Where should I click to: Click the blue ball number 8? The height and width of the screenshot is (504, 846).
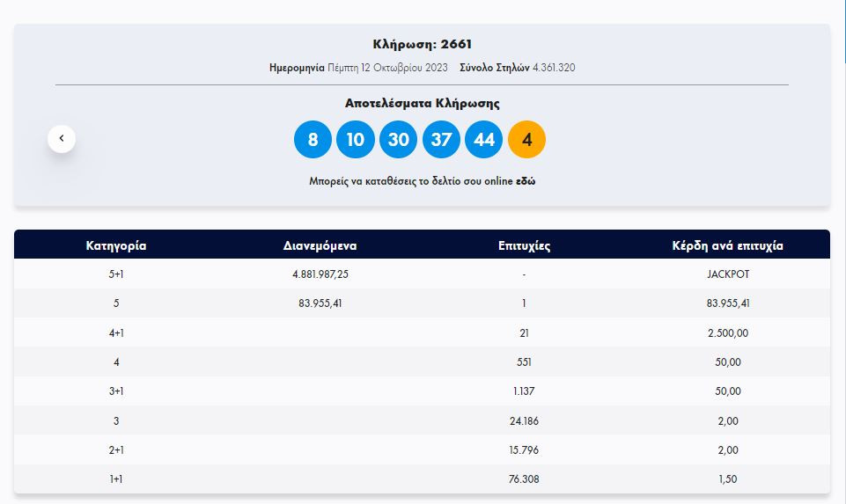coord(313,140)
